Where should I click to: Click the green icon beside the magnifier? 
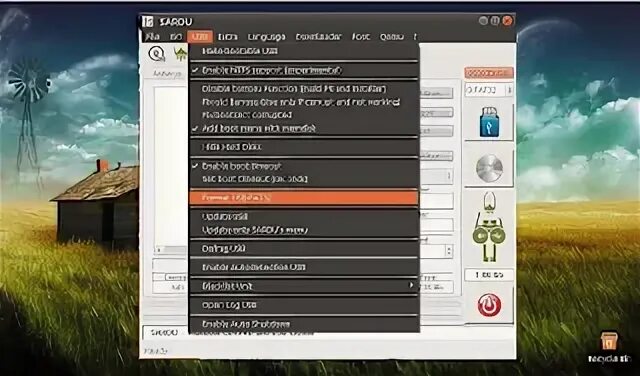tap(180, 53)
